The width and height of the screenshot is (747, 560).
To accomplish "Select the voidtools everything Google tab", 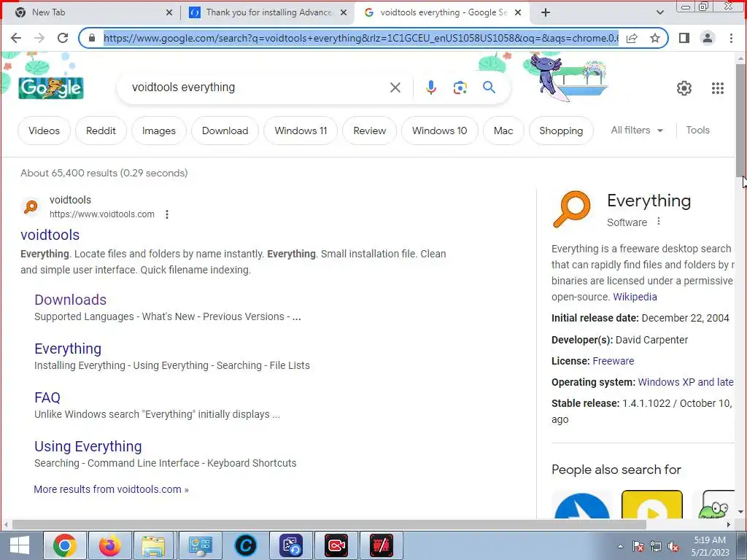I will [x=442, y=12].
